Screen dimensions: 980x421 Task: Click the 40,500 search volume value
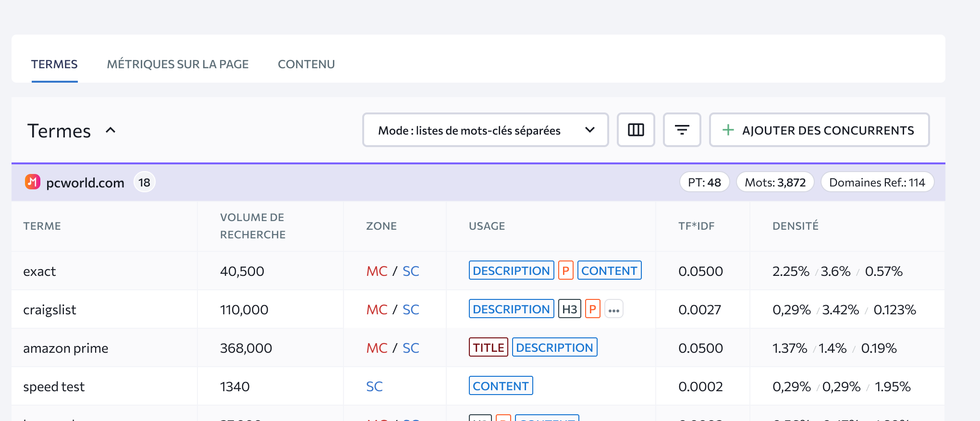pos(242,271)
